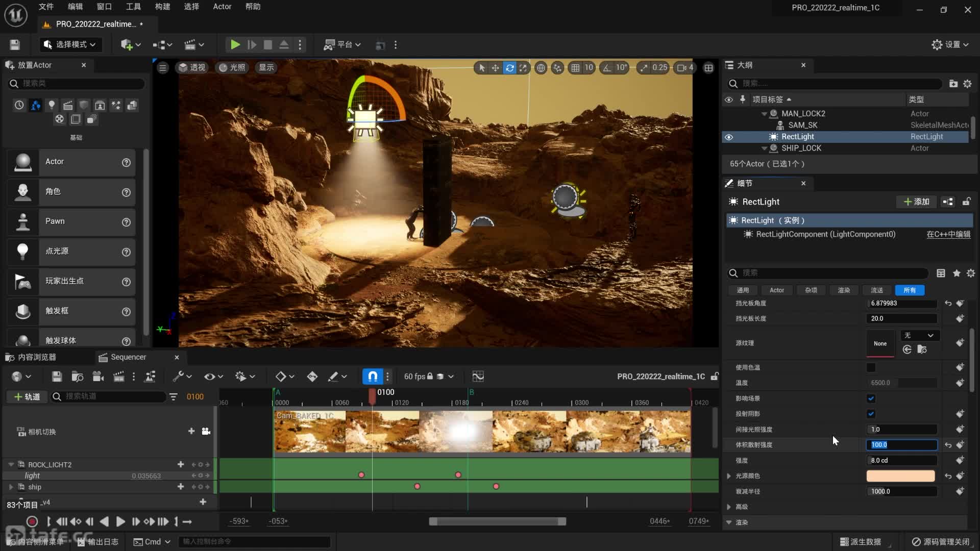Toggle visibility eye of RectLight row
980x551 pixels.
pyautogui.click(x=729, y=137)
